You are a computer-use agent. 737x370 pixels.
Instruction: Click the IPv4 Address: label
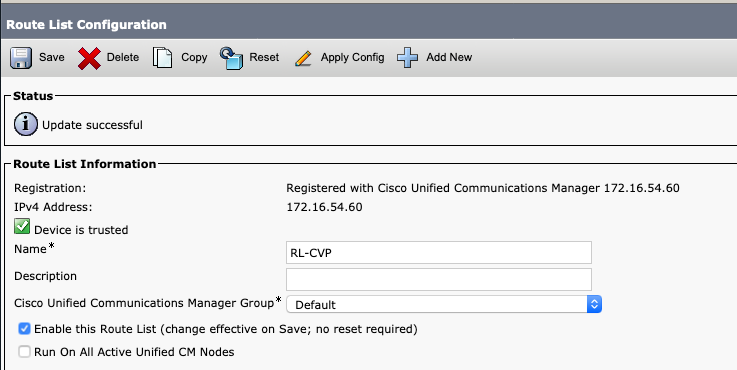pos(53,207)
